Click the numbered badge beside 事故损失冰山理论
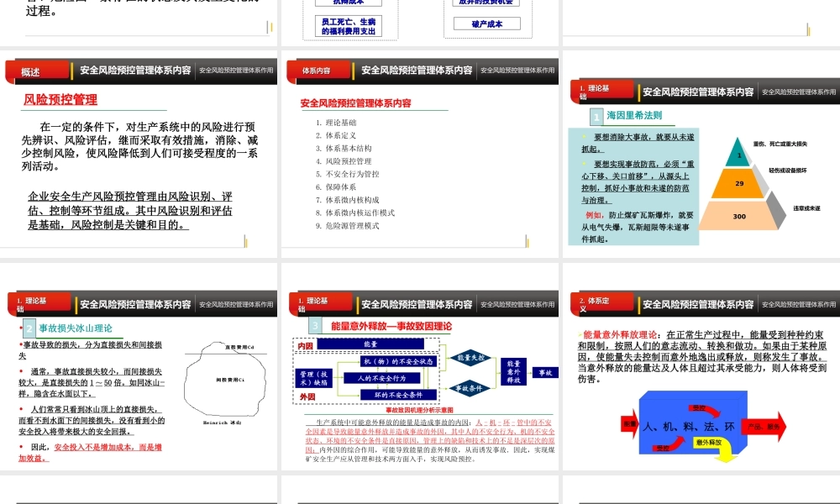The width and height of the screenshot is (840, 504). click(29, 328)
